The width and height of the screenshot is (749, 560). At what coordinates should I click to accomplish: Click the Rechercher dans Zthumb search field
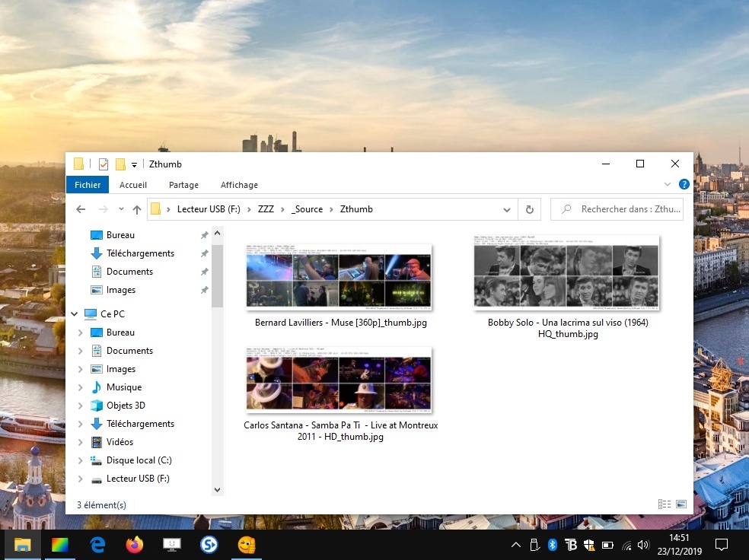(x=617, y=209)
